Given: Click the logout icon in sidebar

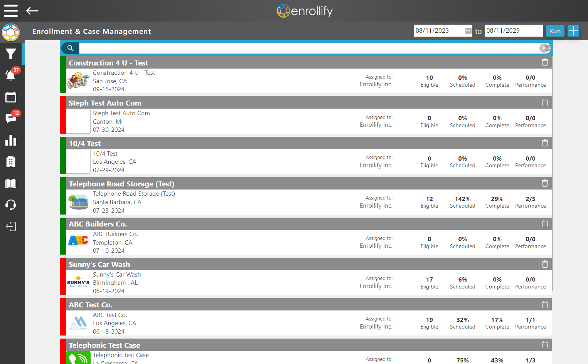Looking at the screenshot, I should click(x=11, y=226).
